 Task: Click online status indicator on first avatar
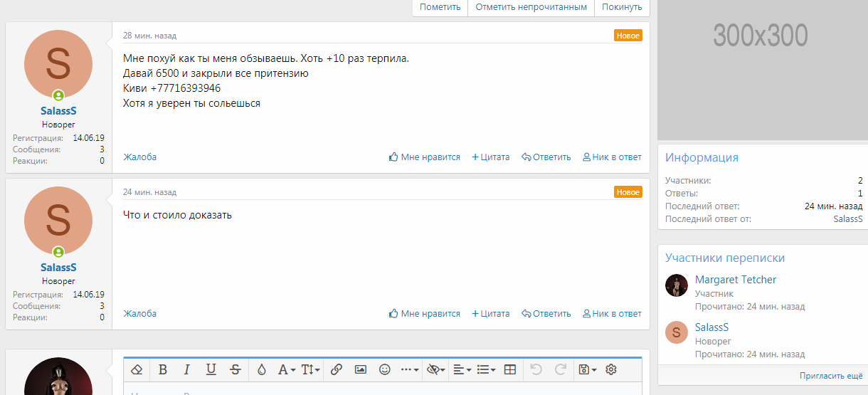[x=58, y=95]
